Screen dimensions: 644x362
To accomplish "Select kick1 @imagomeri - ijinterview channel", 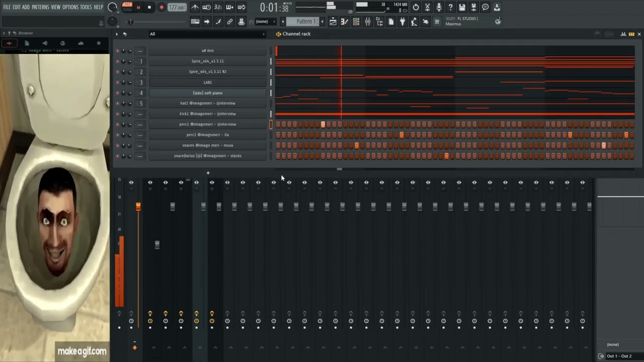I will click(207, 114).
